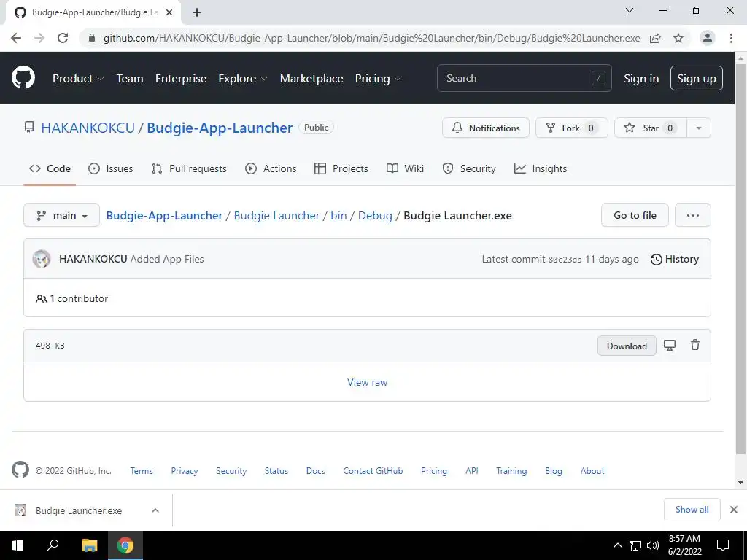The image size is (747, 560).
Task: Click the browser address bar URL
Action: [371, 38]
